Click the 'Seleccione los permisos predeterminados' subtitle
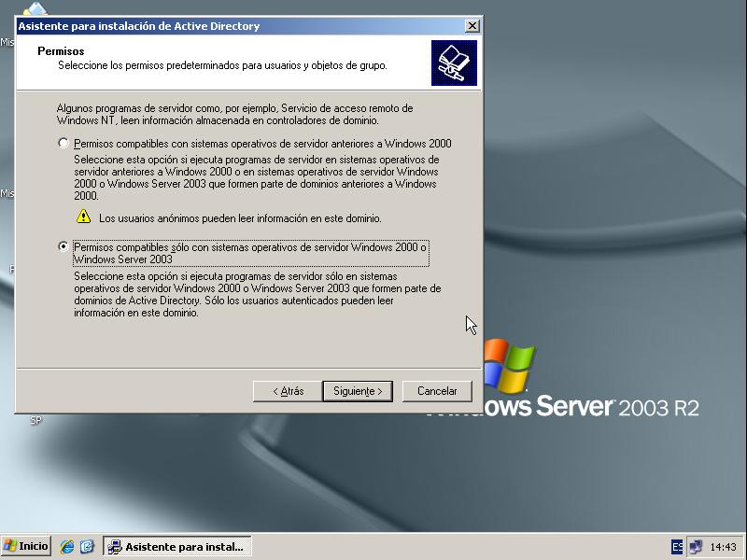This screenshot has height=560, width=747. coord(222,65)
